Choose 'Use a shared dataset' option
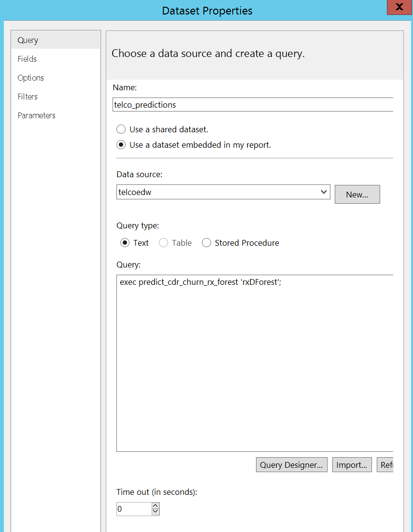 tap(121, 129)
